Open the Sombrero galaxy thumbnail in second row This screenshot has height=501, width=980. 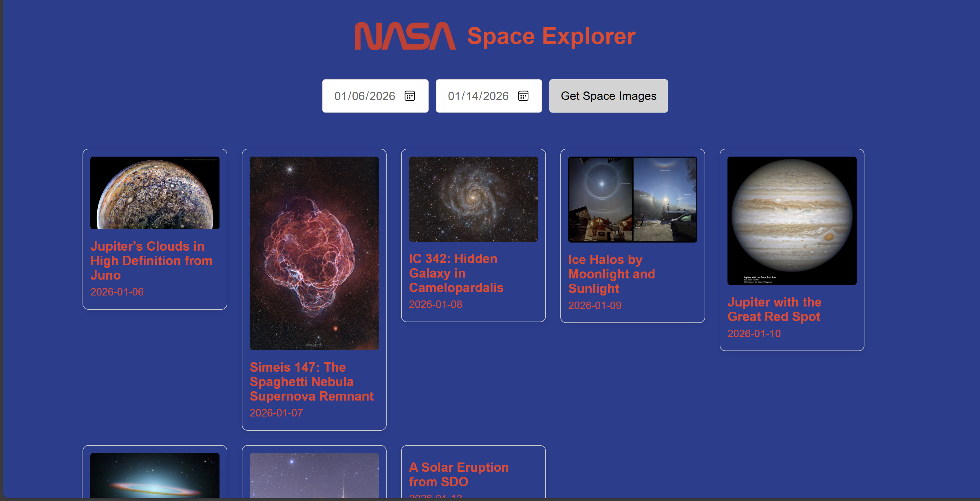pyautogui.click(x=155, y=475)
